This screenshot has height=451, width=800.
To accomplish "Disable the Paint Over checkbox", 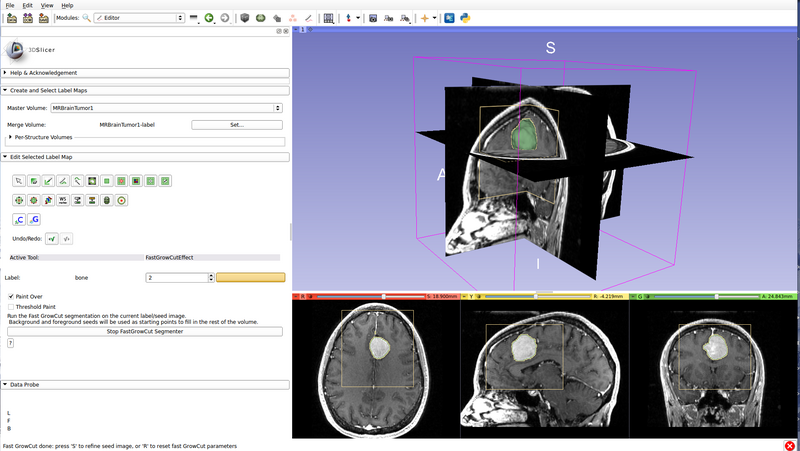I will [11, 297].
